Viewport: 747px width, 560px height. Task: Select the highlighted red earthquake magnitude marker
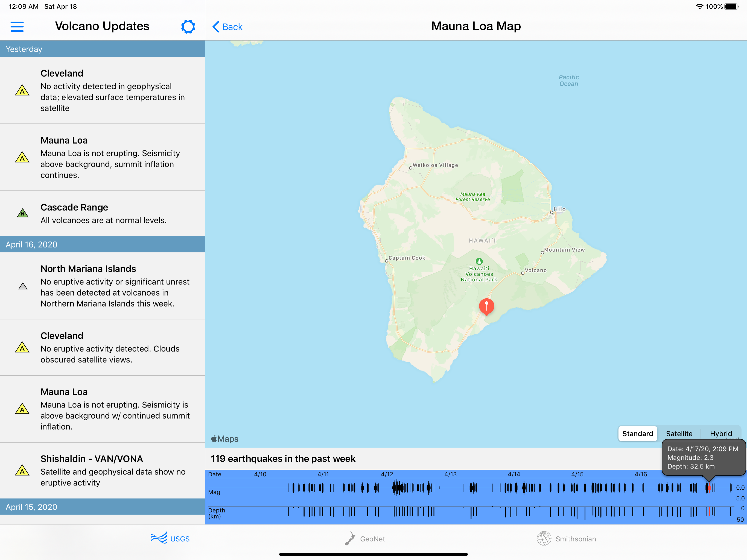710,488
